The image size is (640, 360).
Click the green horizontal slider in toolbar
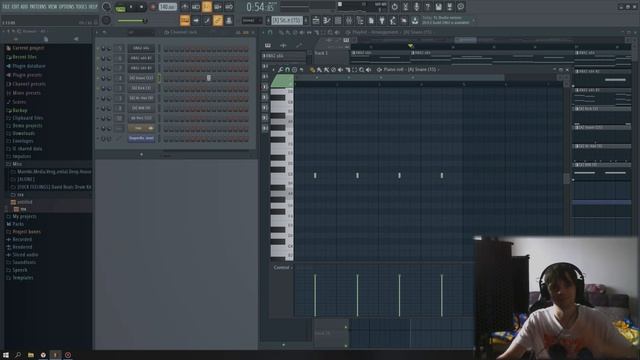coord(132,20)
